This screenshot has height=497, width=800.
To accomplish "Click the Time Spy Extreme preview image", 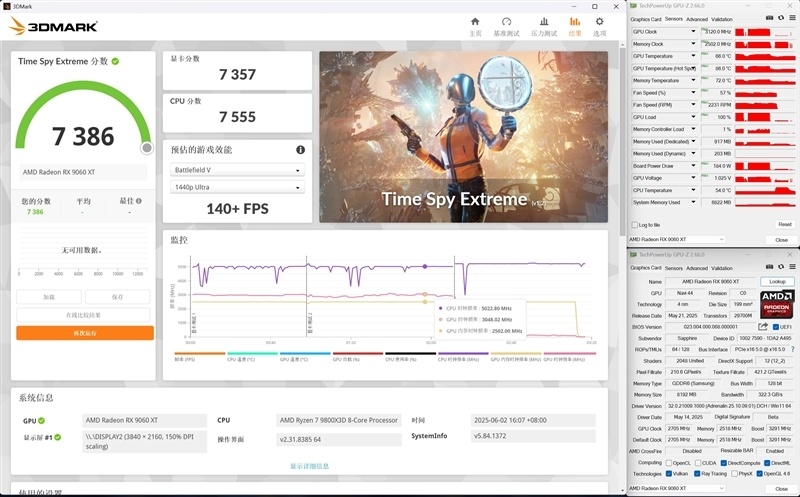I will [x=463, y=137].
